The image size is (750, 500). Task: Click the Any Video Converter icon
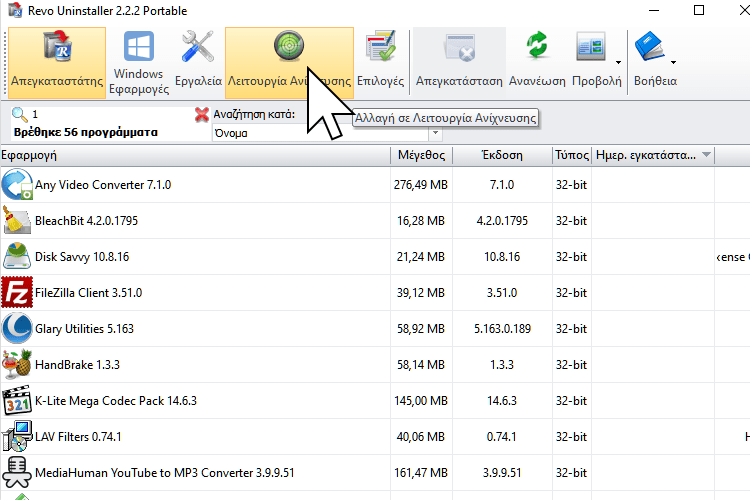point(17,185)
